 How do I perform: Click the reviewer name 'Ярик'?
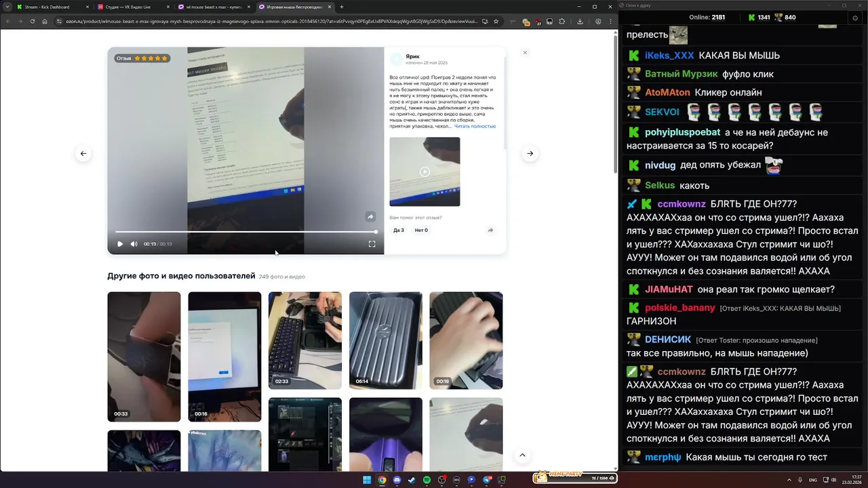tap(412, 56)
